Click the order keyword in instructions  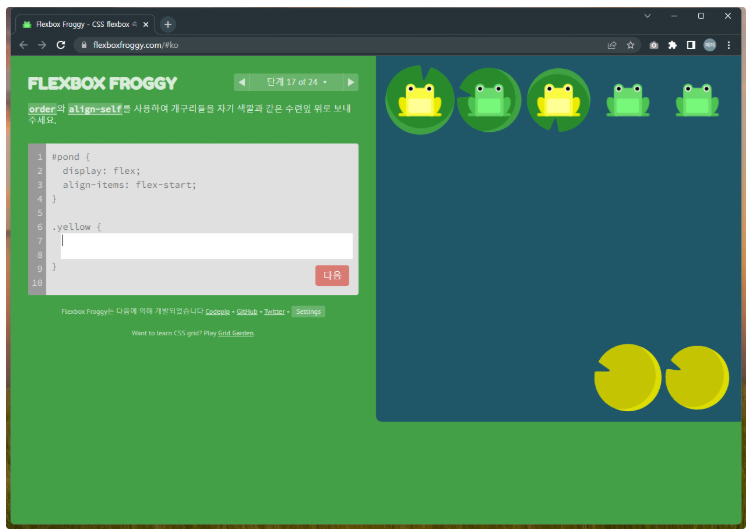pyautogui.click(x=42, y=109)
